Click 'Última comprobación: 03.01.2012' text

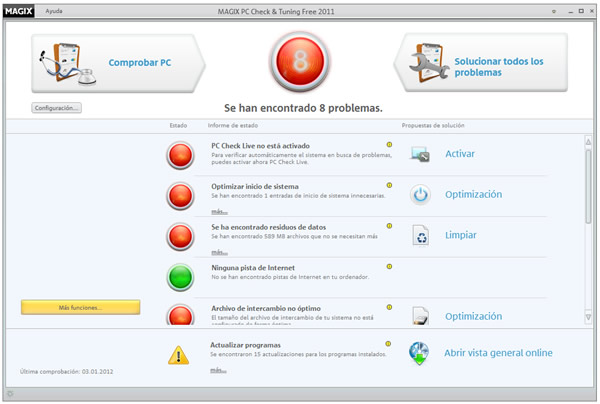click(x=66, y=371)
